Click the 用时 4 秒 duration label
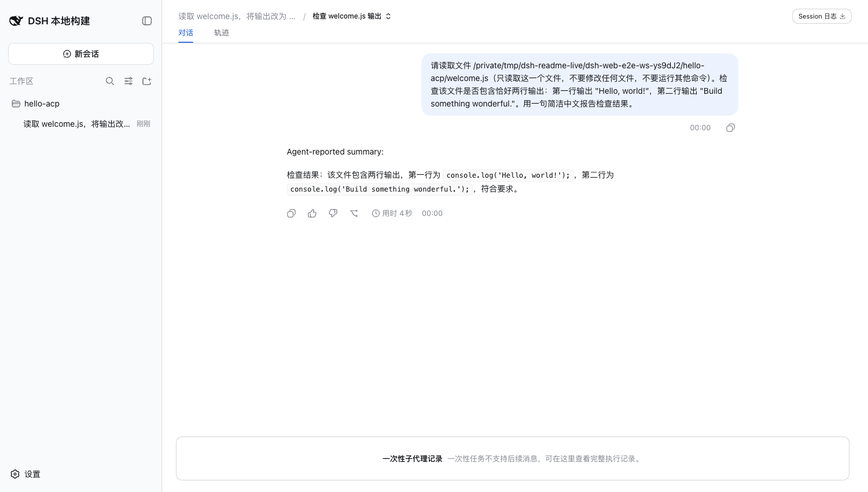The height and width of the screenshot is (492, 868). pyautogui.click(x=392, y=214)
